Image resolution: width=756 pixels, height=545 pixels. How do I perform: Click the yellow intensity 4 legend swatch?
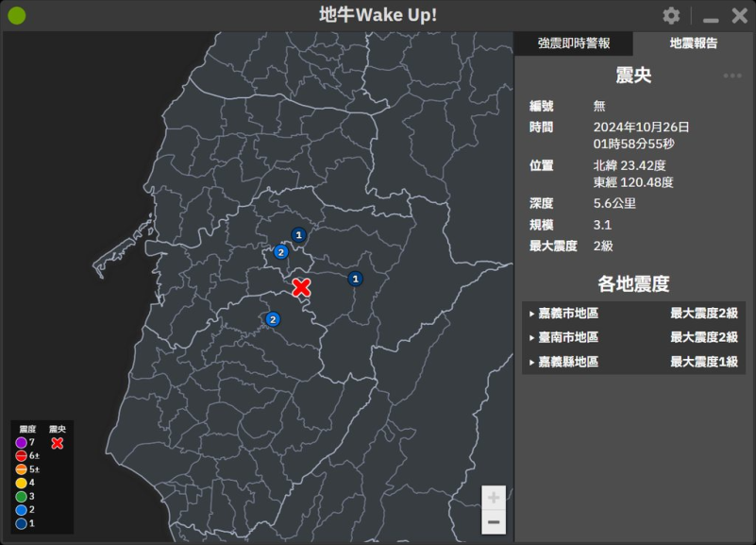point(22,483)
